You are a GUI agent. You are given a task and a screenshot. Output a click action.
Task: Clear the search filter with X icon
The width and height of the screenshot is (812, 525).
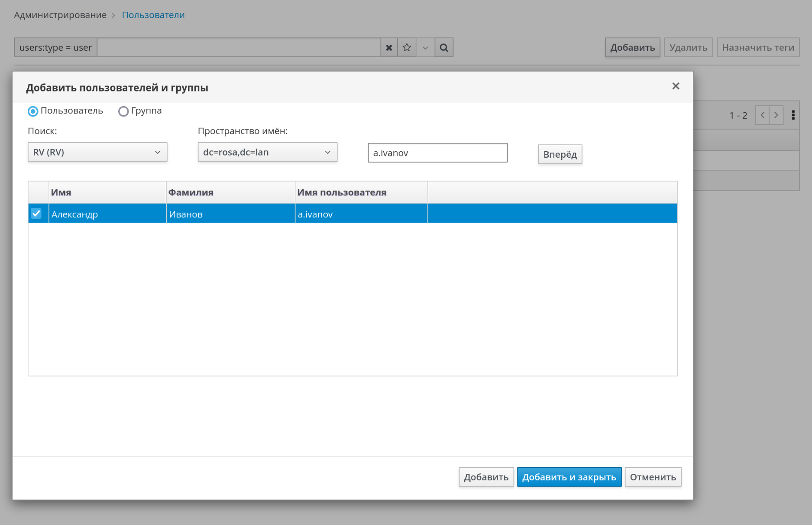[x=389, y=48]
